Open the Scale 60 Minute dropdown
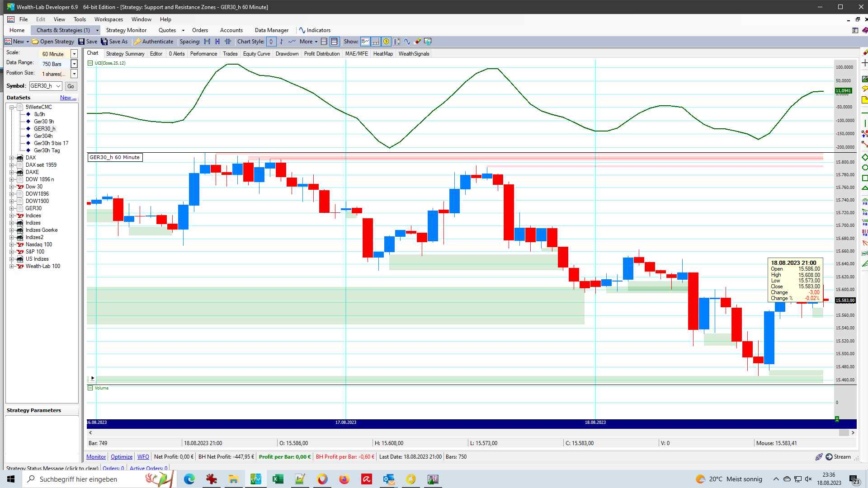Image resolution: width=868 pixels, height=488 pixels. click(x=74, y=54)
